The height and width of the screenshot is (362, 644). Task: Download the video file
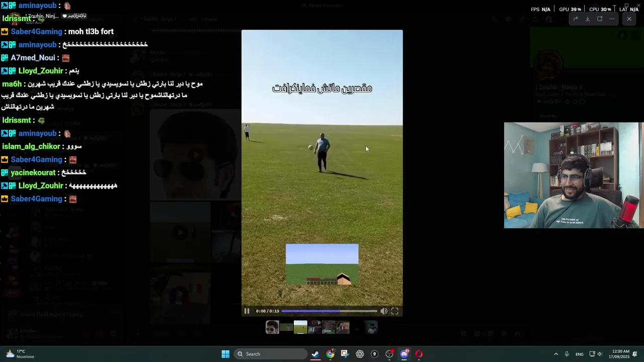coord(588,19)
